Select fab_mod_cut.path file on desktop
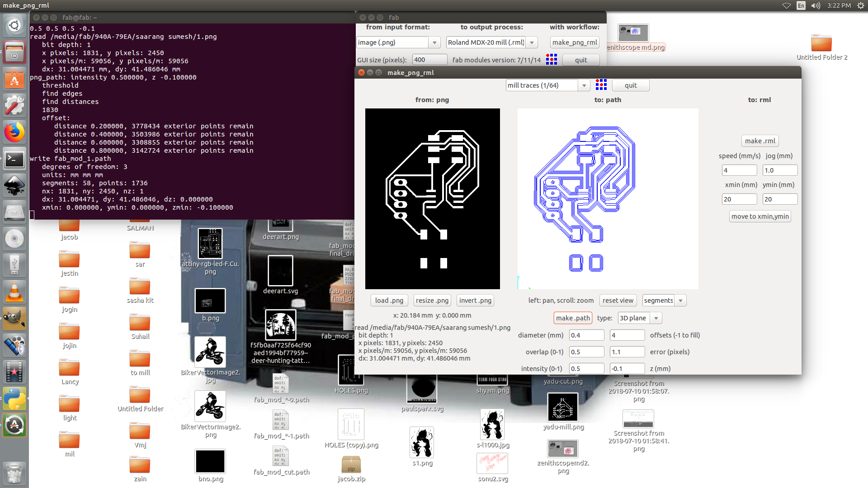 281,461
